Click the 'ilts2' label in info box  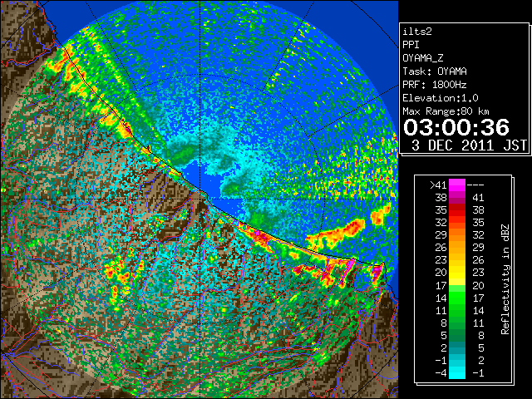pyautogui.click(x=417, y=32)
